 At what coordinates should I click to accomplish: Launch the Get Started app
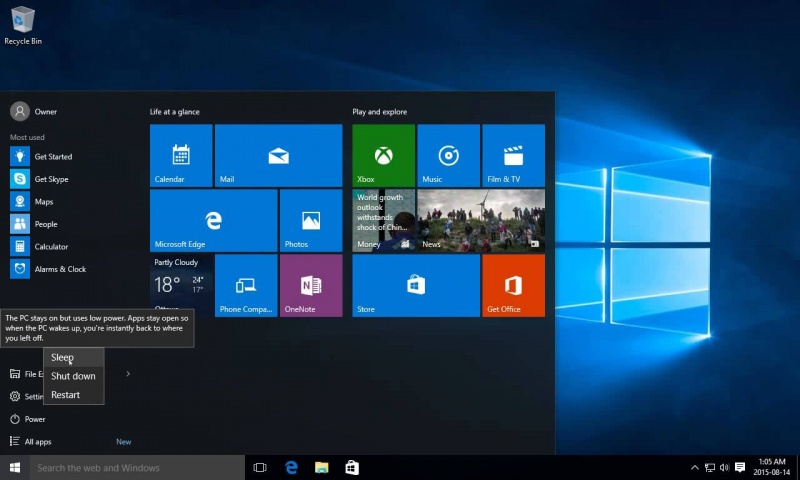(x=41, y=157)
